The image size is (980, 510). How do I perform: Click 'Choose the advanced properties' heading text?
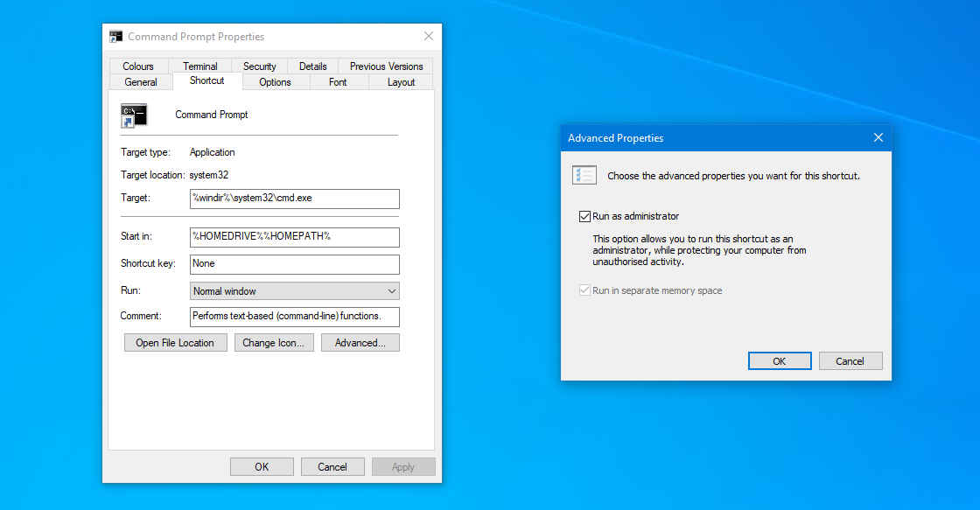point(734,176)
